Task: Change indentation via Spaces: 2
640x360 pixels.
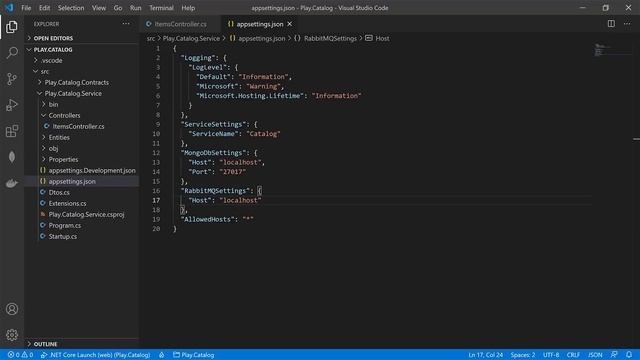Action: pos(522,355)
